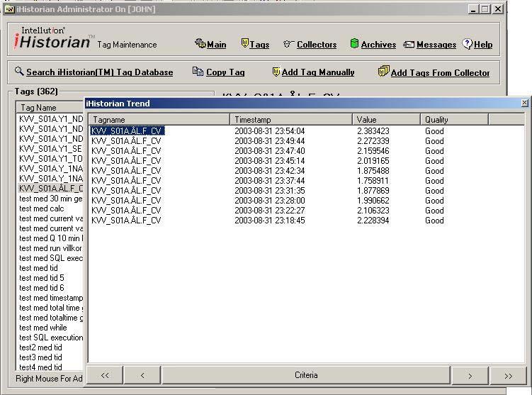
Task: Click the Value column header
Action: pos(387,120)
